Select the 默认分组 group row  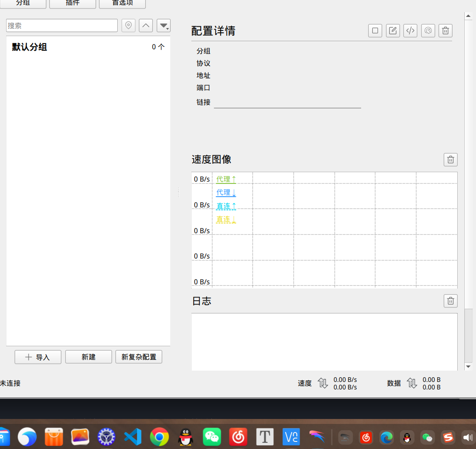88,47
